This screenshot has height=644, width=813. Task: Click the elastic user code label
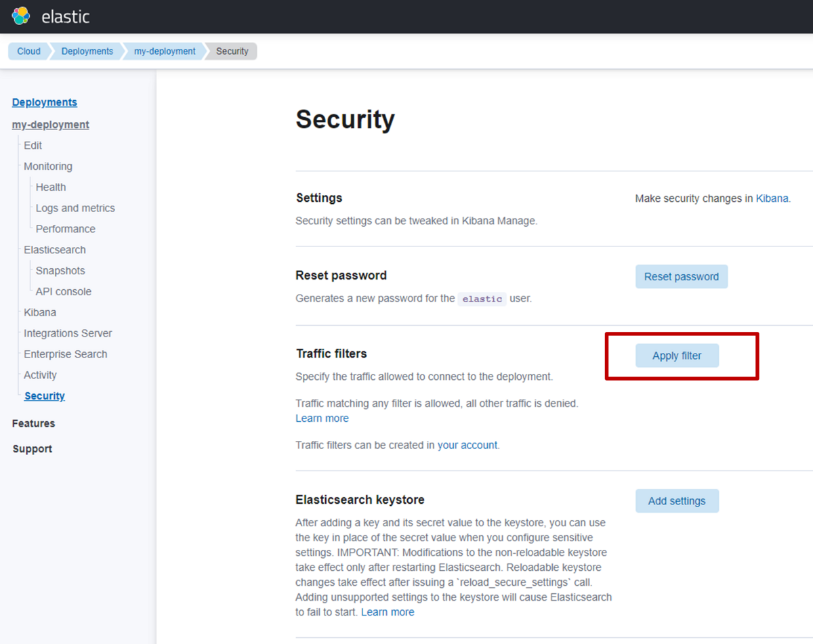click(482, 299)
